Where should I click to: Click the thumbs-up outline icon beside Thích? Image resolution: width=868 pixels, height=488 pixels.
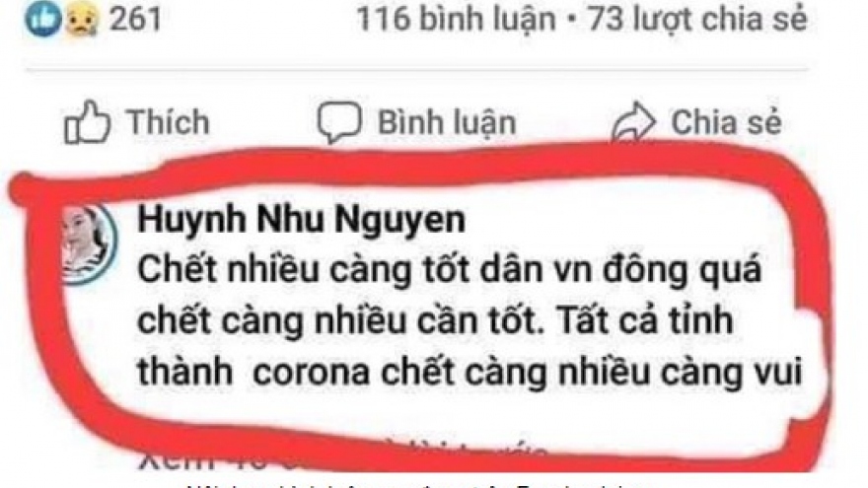(87, 121)
